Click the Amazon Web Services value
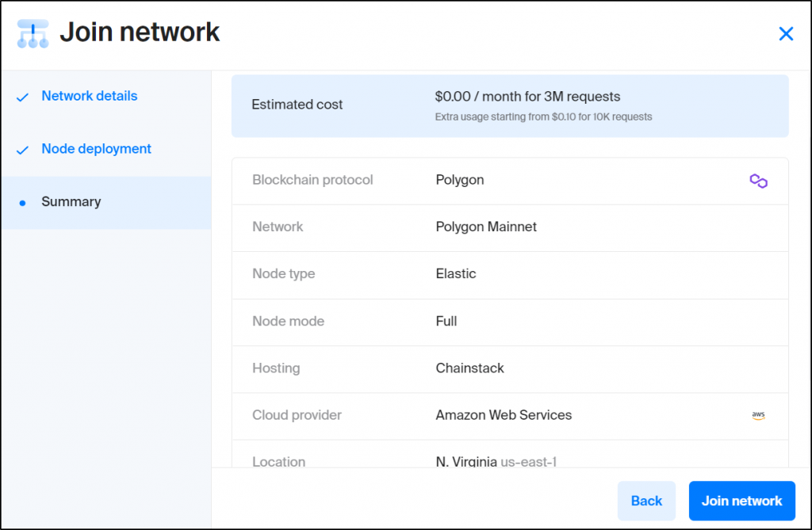This screenshot has height=530, width=812. tap(504, 415)
